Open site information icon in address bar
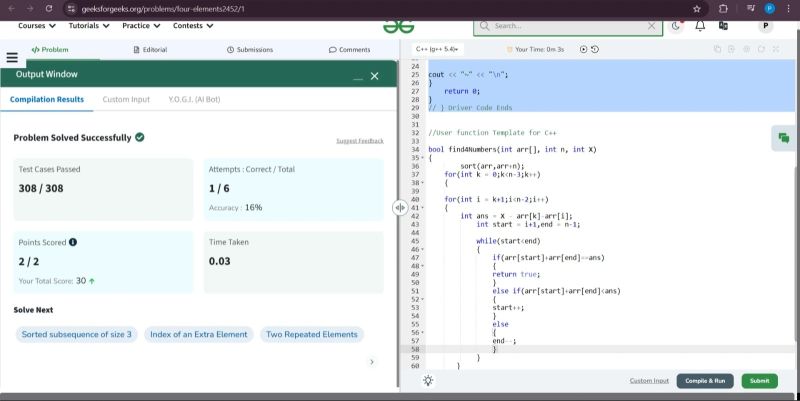Screen dimensions: 800x401 [71, 9]
